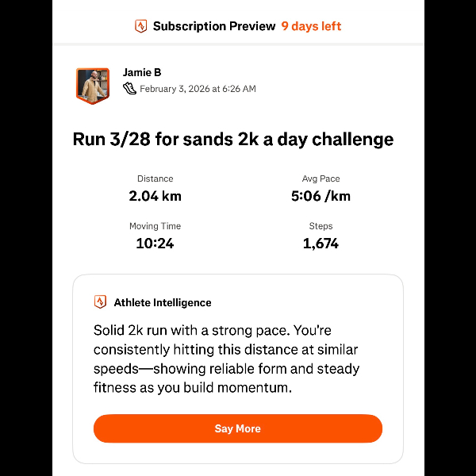Click the 2.04 km distance value
This screenshot has height=476, width=476.
pyautogui.click(x=155, y=195)
